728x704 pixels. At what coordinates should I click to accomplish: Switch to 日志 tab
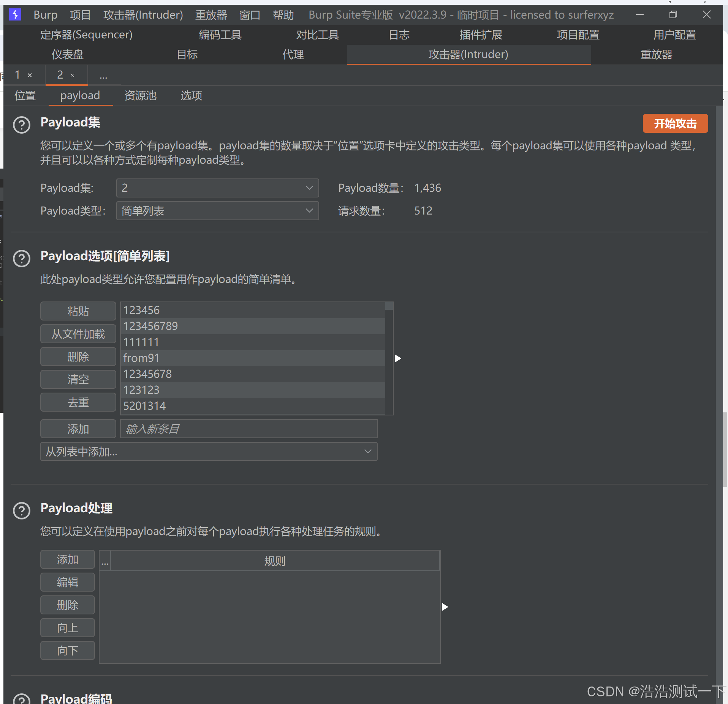click(x=399, y=35)
